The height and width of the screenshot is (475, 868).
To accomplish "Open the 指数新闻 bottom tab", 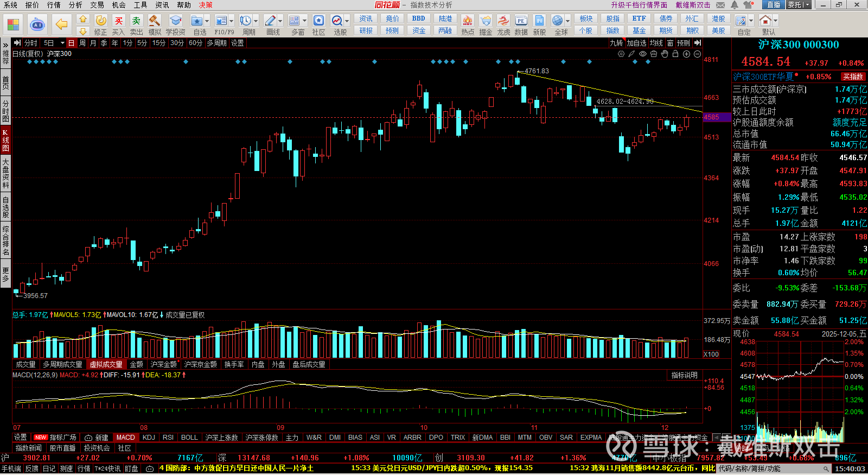I will coord(28,448).
